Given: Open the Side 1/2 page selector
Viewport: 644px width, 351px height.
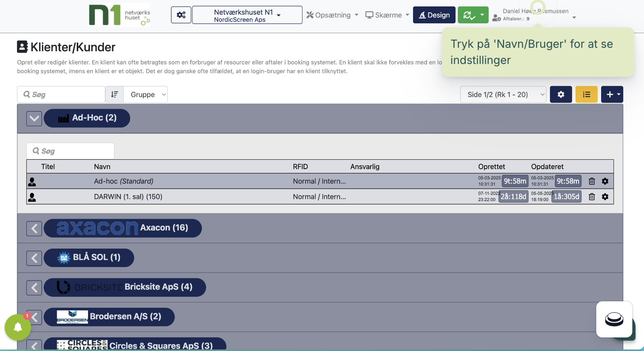Looking at the screenshot, I should [503, 95].
